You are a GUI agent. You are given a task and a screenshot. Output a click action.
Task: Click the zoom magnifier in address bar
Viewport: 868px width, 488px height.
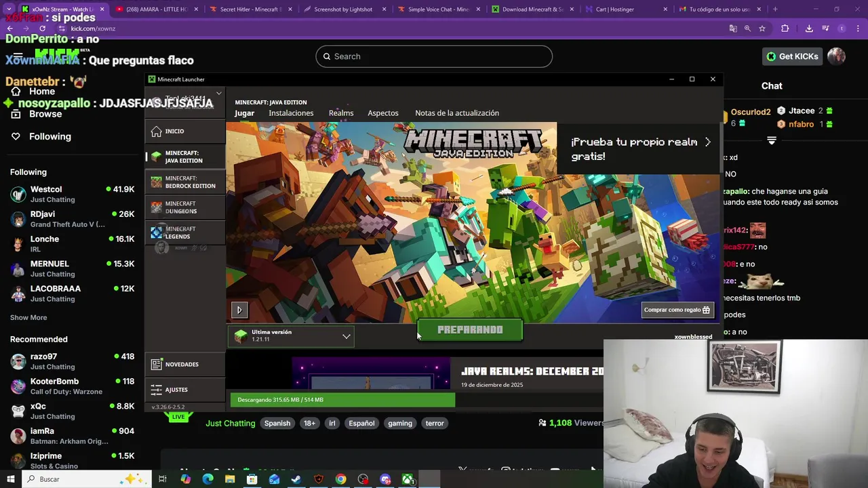[x=747, y=28]
